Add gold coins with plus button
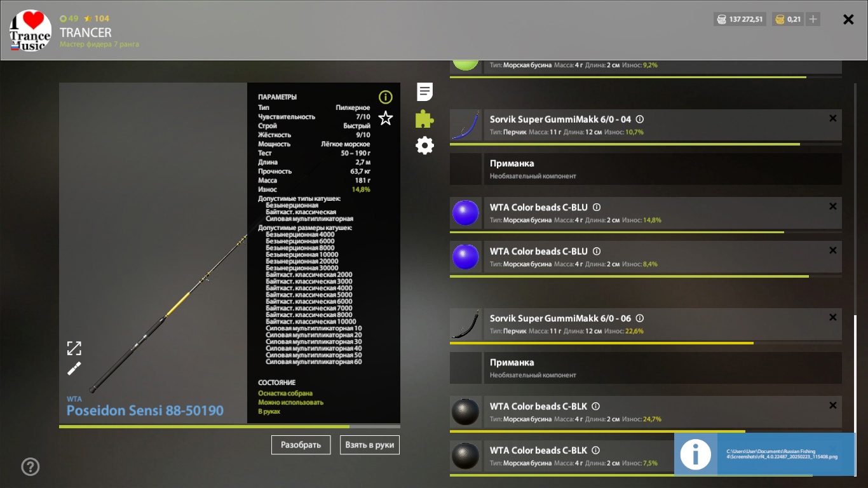 click(x=813, y=19)
